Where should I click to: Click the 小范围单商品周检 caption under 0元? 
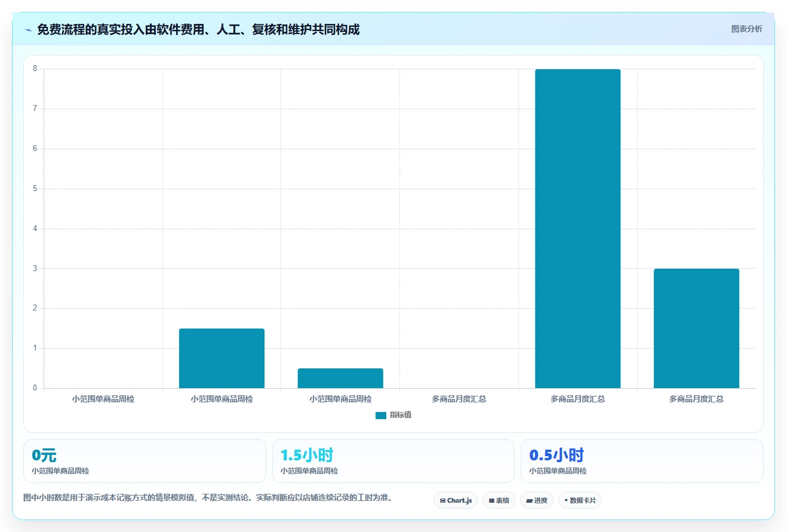pos(60,471)
